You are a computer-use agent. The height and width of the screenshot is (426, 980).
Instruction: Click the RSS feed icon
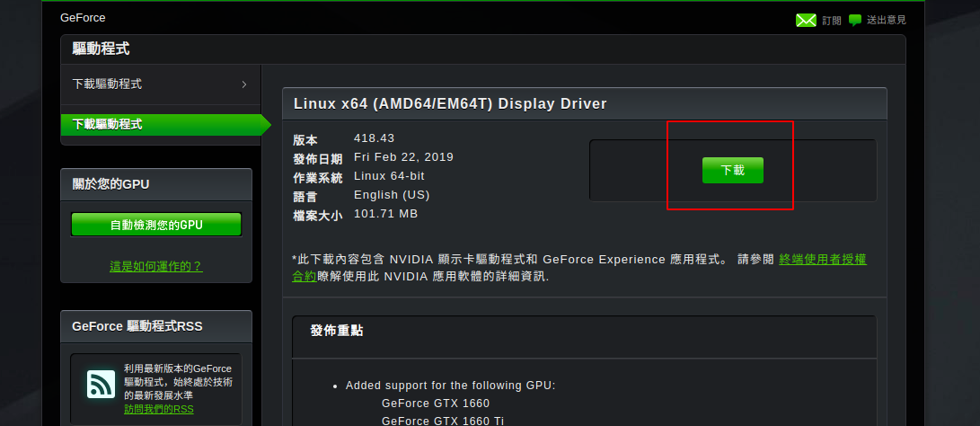pyautogui.click(x=101, y=384)
